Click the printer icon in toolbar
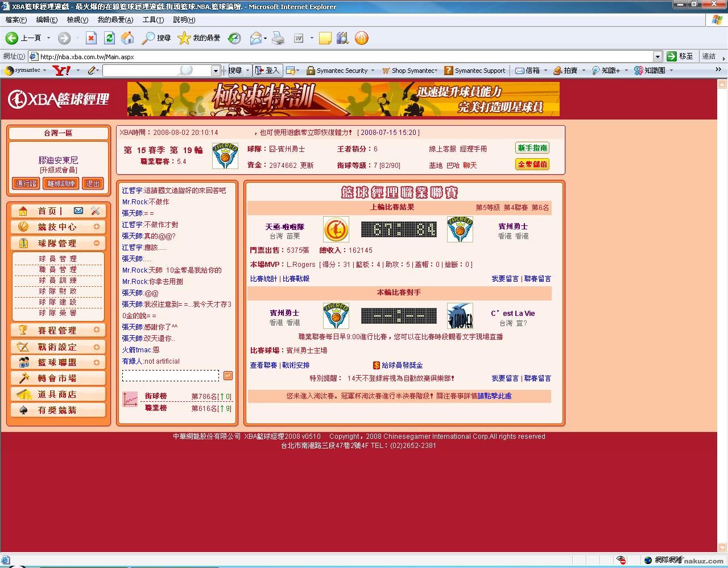The height and width of the screenshot is (568, 728). pos(278,38)
